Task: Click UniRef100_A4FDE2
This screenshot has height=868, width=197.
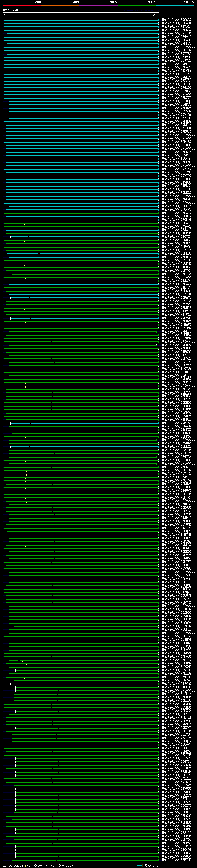Action: click(x=177, y=419)
